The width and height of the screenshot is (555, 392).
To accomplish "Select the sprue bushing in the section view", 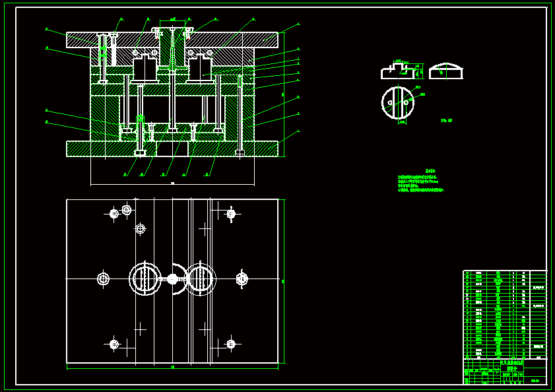I will point(172,46).
